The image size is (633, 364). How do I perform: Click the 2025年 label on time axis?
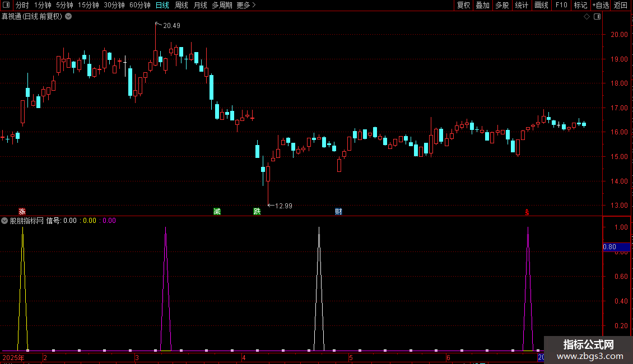pyautogui.click(x=13, y=357)
